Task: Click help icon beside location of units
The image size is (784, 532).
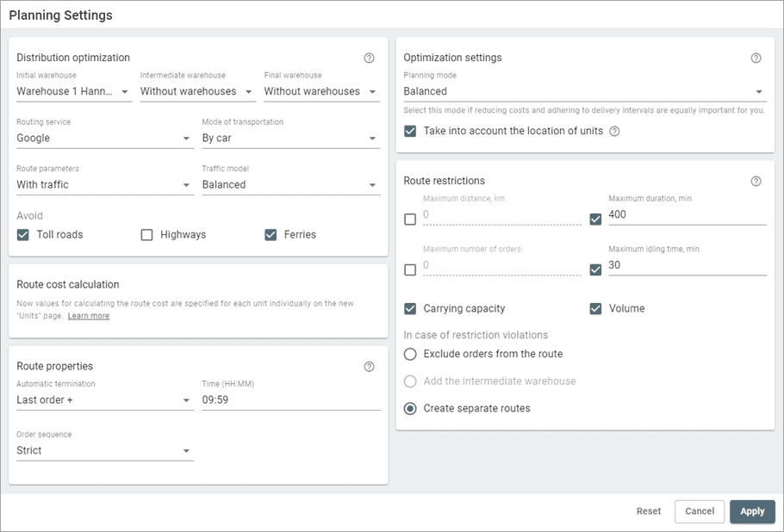Action: click(614, 132)
